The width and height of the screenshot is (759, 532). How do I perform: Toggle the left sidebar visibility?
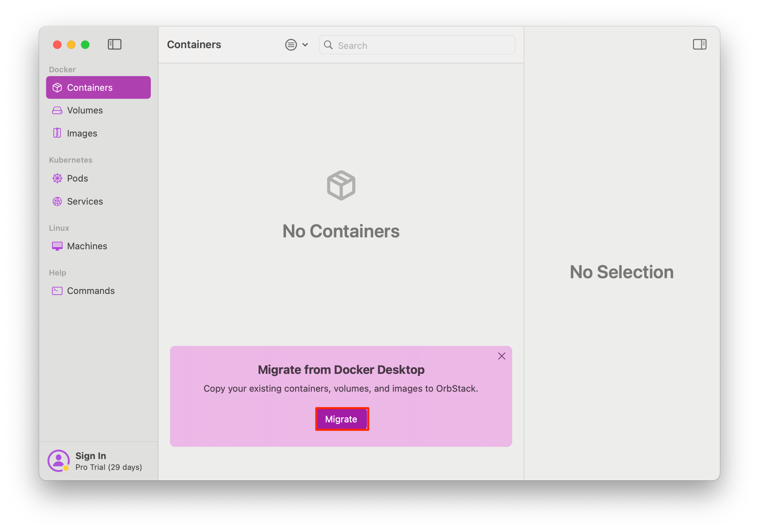point(114,44)
